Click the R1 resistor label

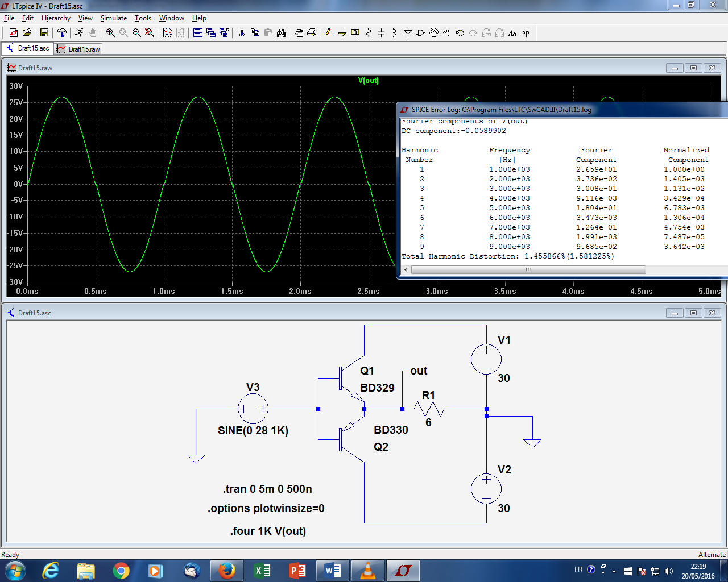(428, 395)
